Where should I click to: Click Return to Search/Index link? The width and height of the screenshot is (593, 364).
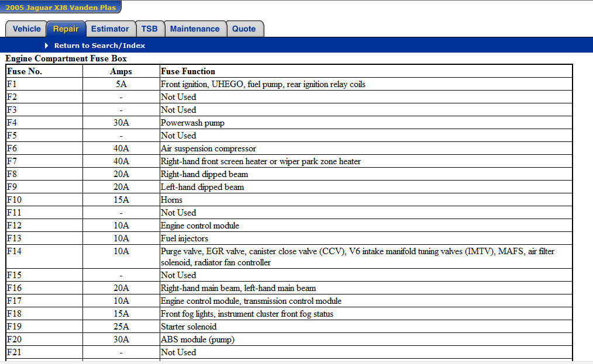[x=99, y=46]
